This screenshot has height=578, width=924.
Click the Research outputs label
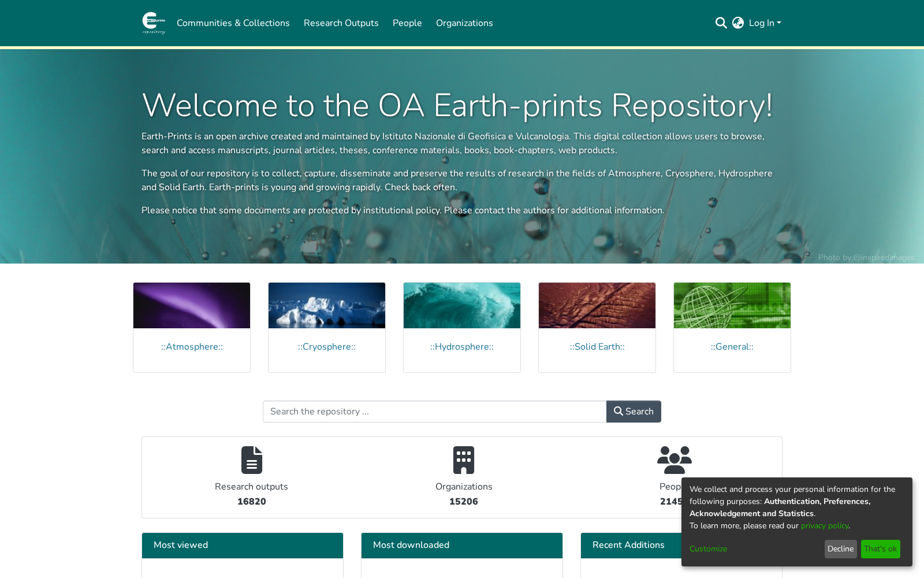coord(251,487)
